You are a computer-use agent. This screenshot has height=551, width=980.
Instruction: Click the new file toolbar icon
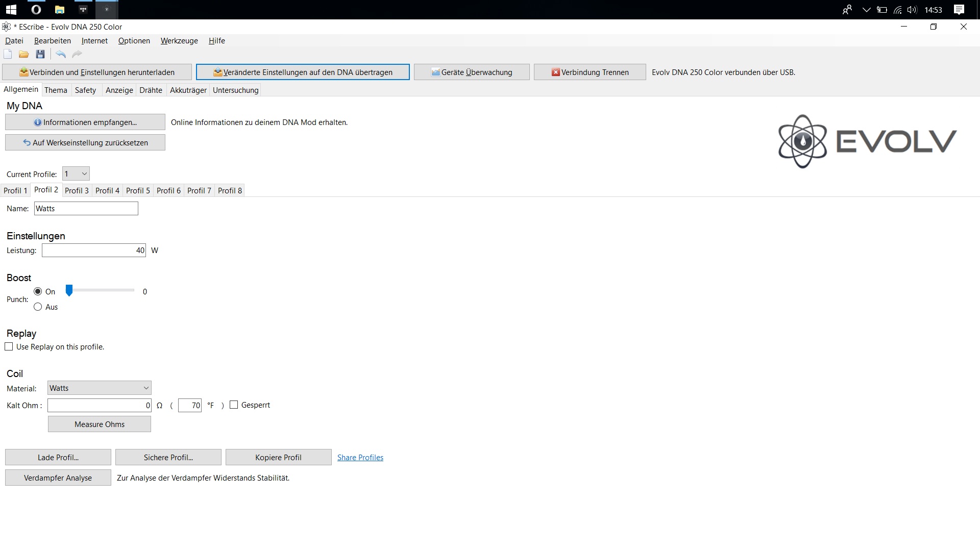pyautogui.click(x=8, y=54)
